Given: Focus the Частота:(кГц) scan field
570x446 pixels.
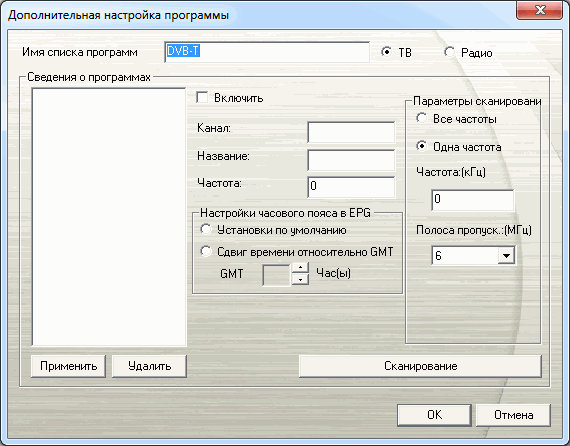Looking at the screenshot, I should (x=473, y=200).
